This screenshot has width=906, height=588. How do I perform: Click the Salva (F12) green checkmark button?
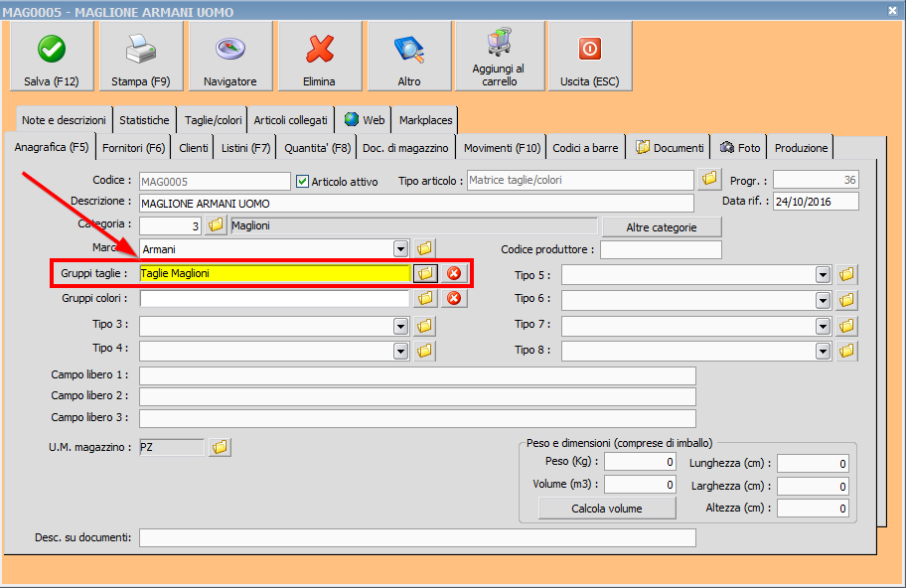click(x=51, y=57)
